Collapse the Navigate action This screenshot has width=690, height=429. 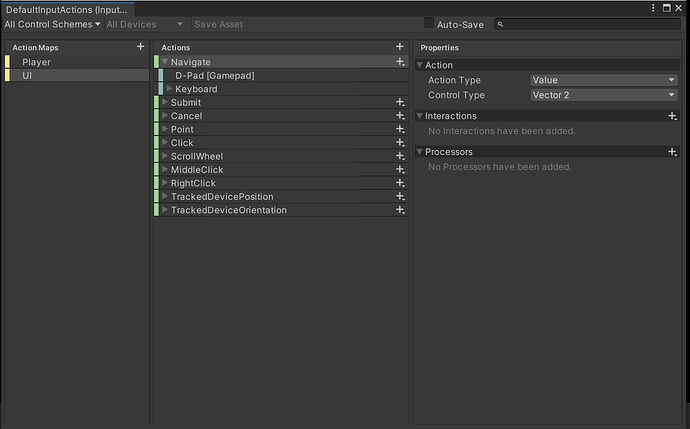click(x=165, y=62)
